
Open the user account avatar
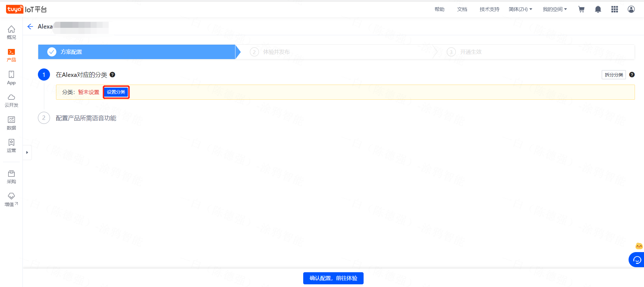coord(631,9)
